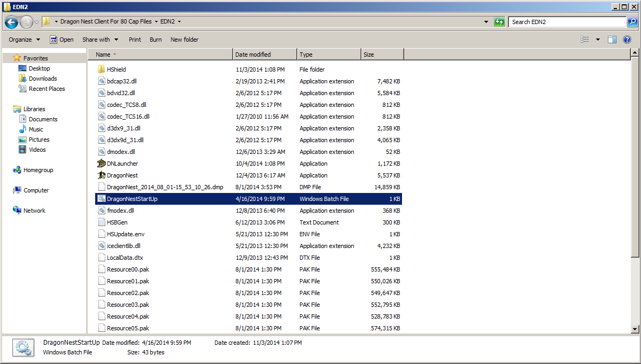Viewport: 641px width, 364px height.
Task: Open the view options dropdown arrow
Action: tap(598, 40)
